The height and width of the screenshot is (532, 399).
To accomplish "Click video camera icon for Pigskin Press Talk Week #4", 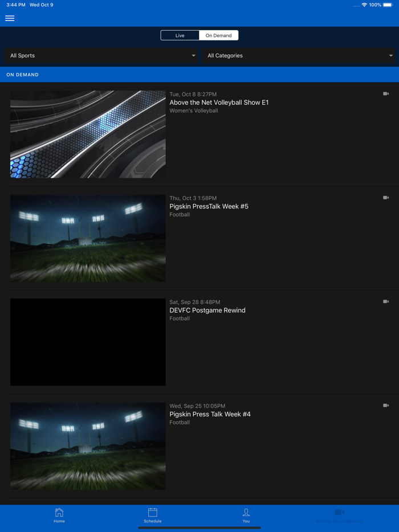I will click(x=386, y=405).
